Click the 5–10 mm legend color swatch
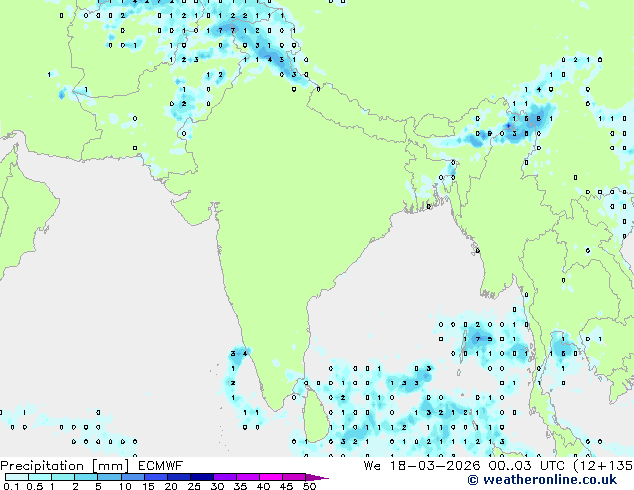This screenshot has height=490, width=634. (x=109, y=477)
